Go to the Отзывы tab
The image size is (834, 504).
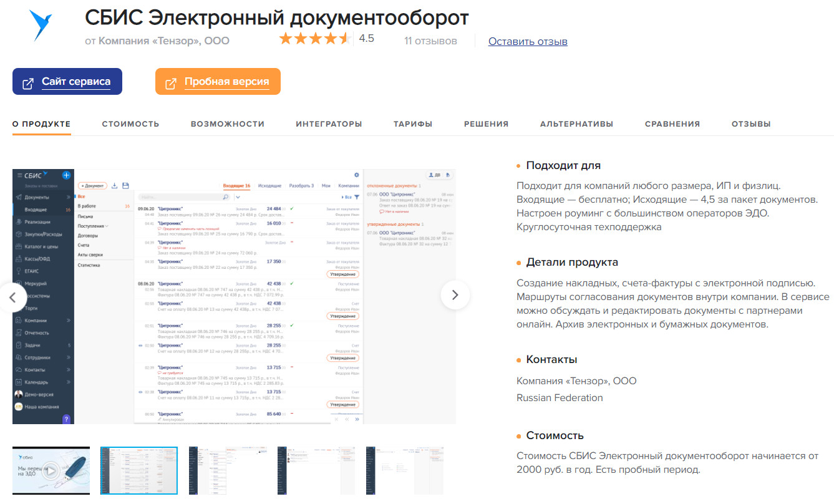point(751,124)
